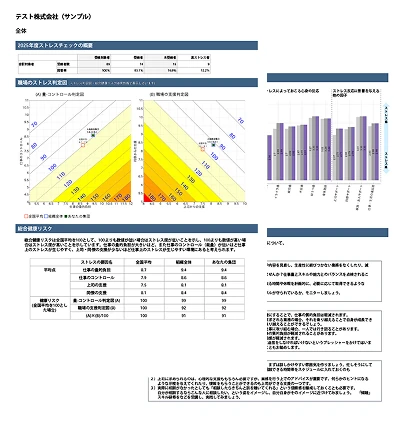Screen dimensions: 401x438
Task: Click the あなたの集団 column header
Action: click(224, 262)
